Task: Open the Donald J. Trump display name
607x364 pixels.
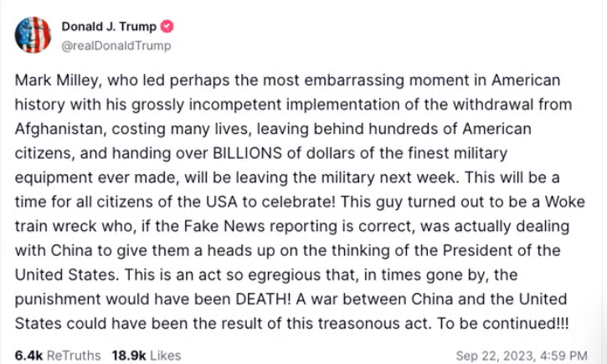Action: (109, 26)
